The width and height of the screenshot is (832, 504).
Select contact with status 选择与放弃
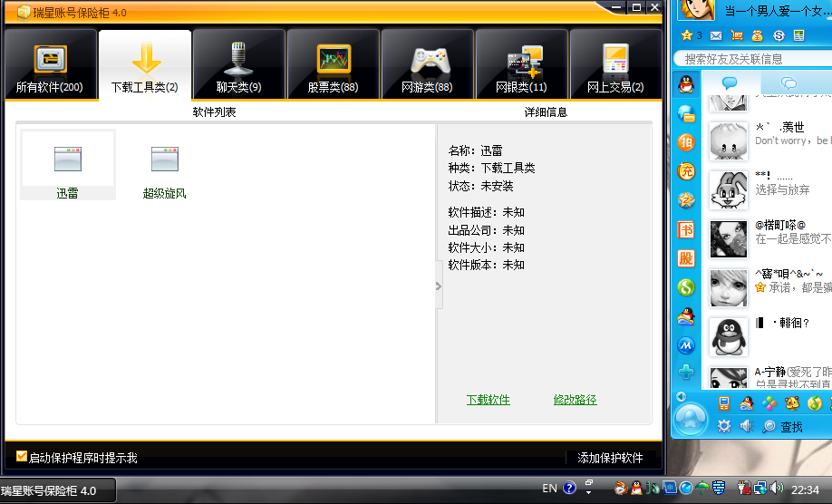pos(767,190)
